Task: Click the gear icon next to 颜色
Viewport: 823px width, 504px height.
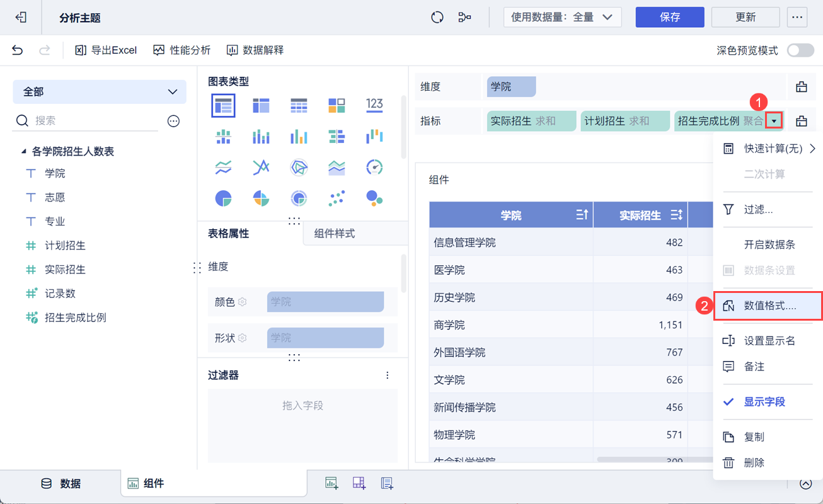Action: click(243, 302)
